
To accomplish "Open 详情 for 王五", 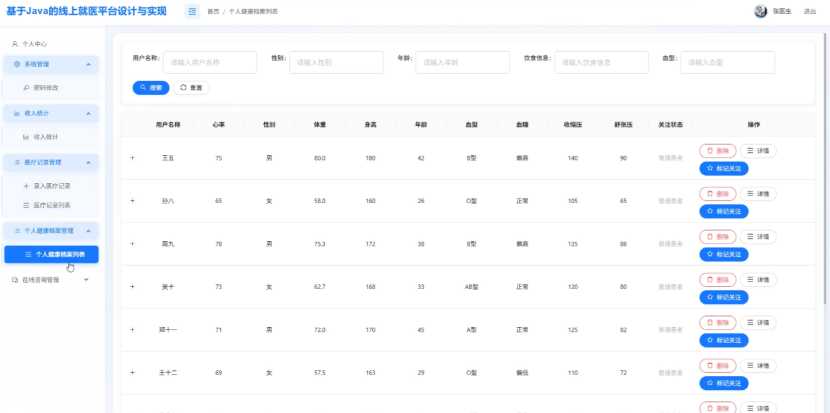I will (758, 151).
